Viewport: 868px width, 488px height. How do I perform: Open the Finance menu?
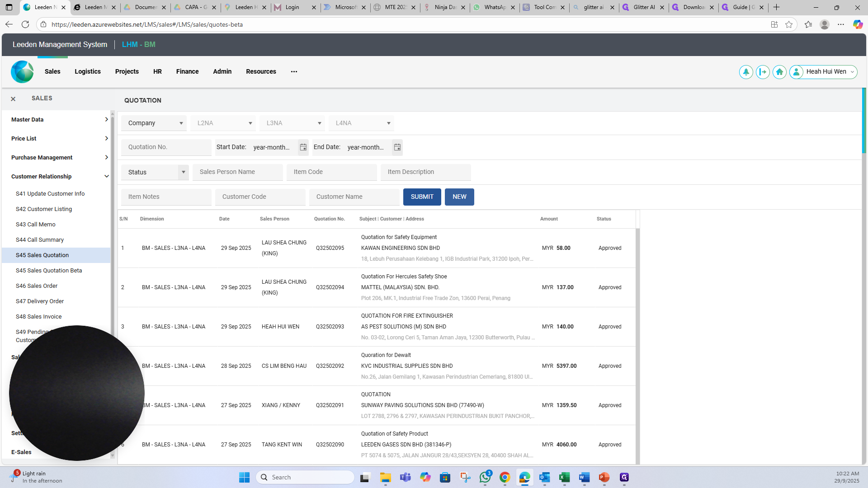point(187,71)
